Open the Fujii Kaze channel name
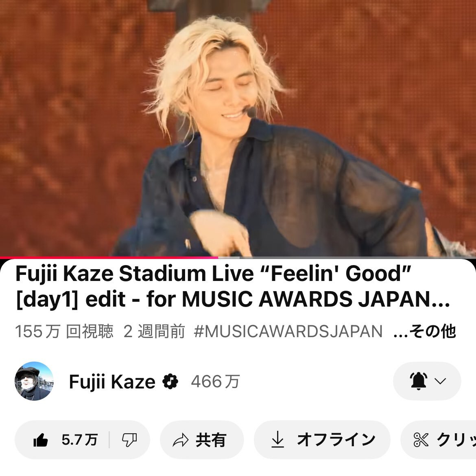This screenshot has width=476, height=476. [x=112, y=382]
